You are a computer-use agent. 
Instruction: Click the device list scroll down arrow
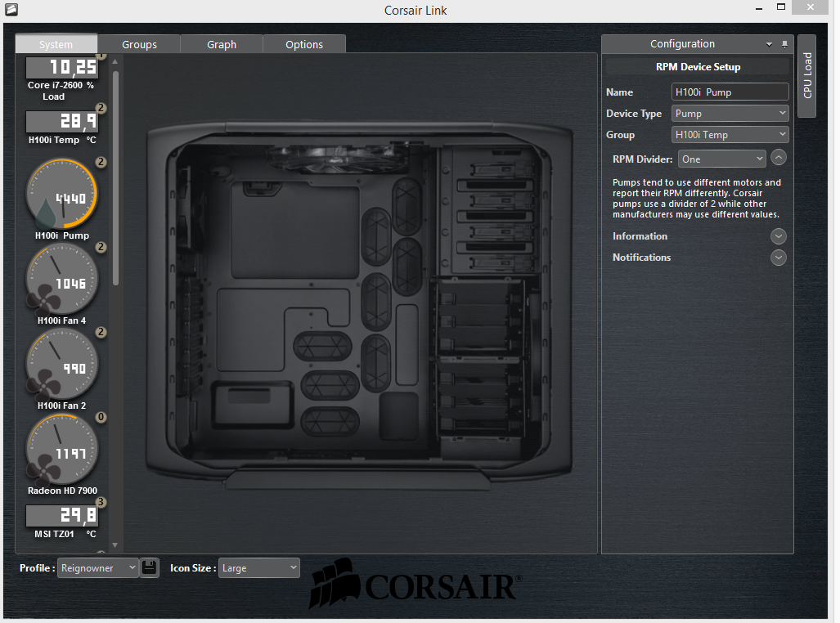pyautogui.click(x=115, y=545)
